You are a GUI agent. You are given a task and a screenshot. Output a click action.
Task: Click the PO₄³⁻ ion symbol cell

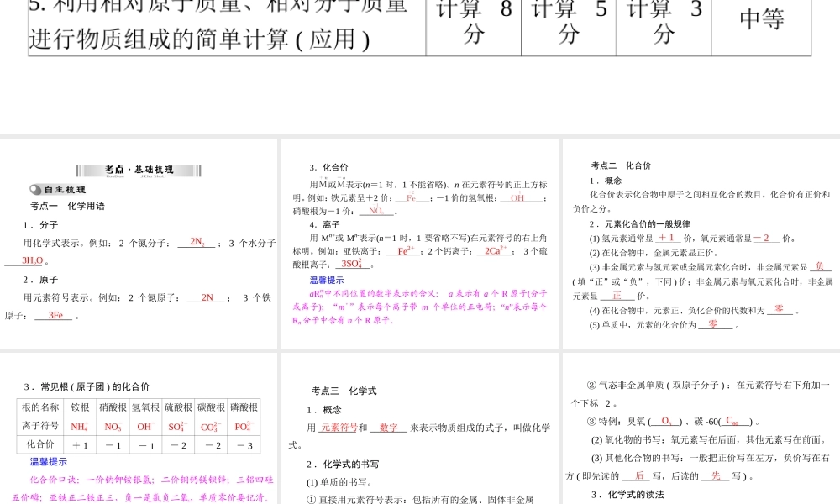[244, 427]
